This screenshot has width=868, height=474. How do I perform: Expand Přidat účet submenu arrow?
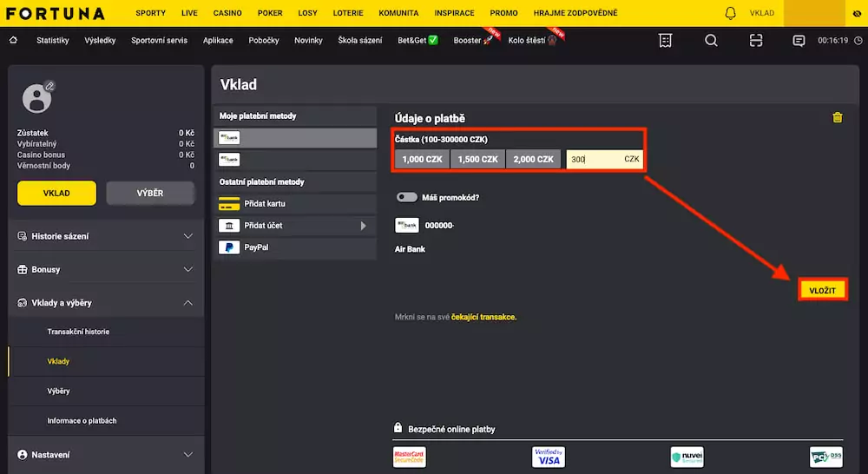coord(363,226)
